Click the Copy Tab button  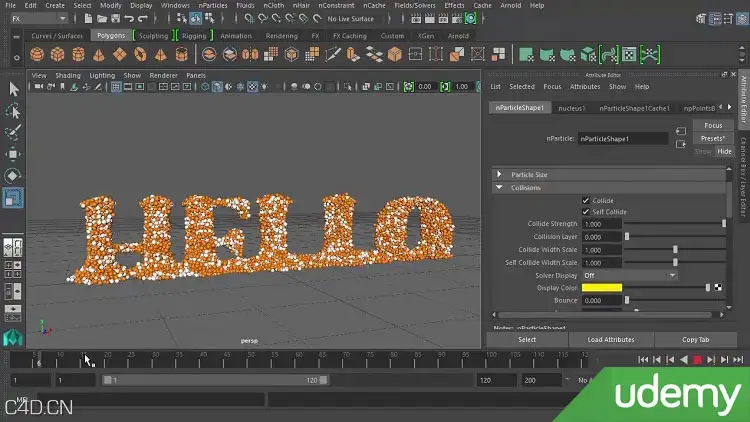[695, 339]
